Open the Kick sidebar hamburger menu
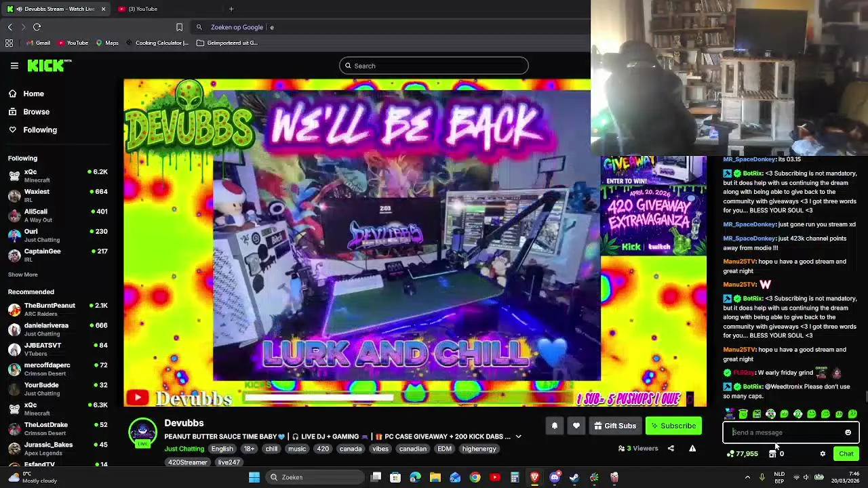This screenshot has height=488, width=868. coord(14,66)
